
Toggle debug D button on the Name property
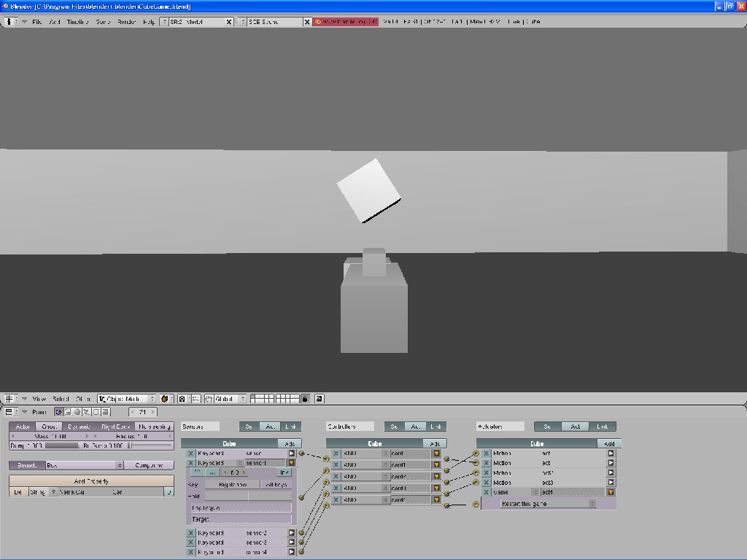pyautogui.click(x=169, y=492)
